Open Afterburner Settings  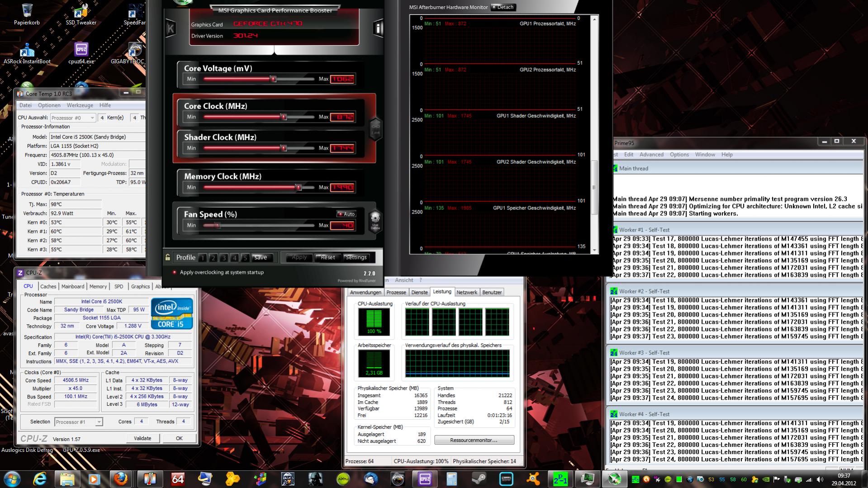pyautogui.click(x=356, y=257)
